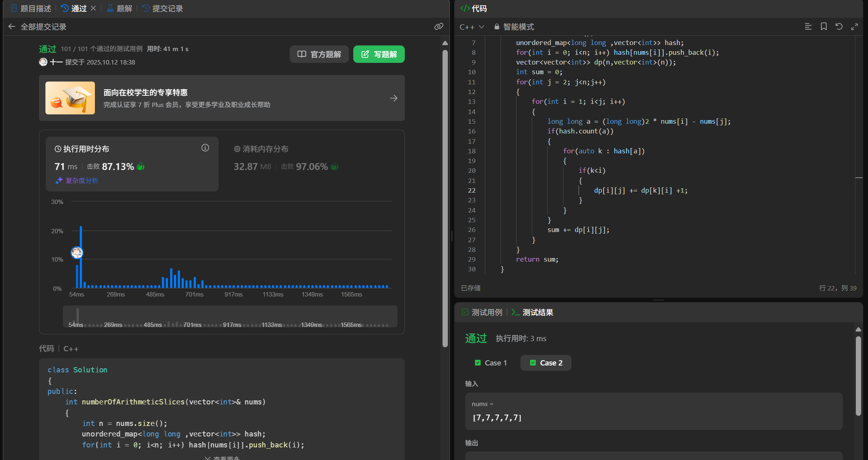The height and width of the screenshot is (460, 868).
Task: Click the runtime range slider strip
Action: coord(230,316)
